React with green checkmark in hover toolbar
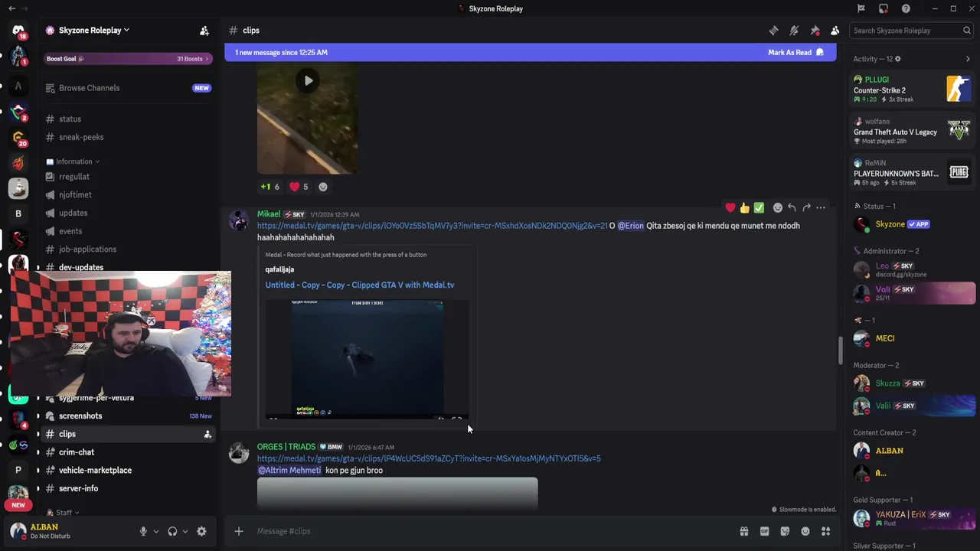Screen dimensions: 980x551 [x=759, y=207]
